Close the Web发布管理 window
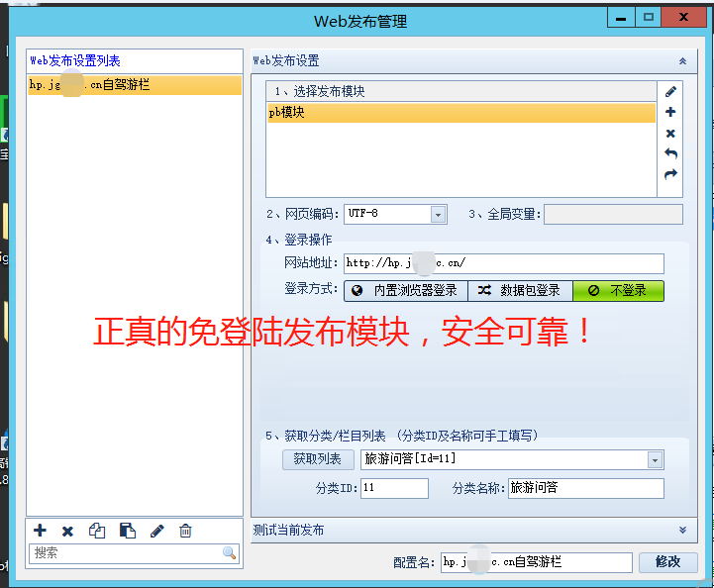This screenshot has width=714, height=588. [x=683, y=18]
